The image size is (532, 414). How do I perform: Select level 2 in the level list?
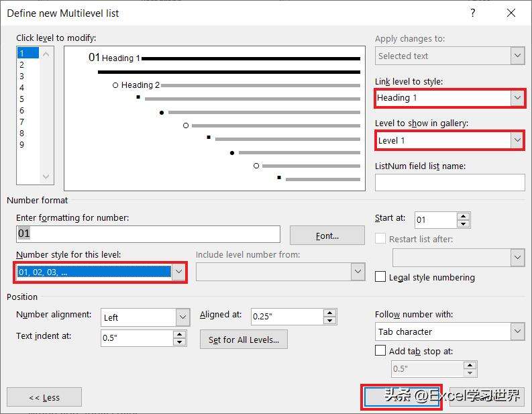click(21, 64)
